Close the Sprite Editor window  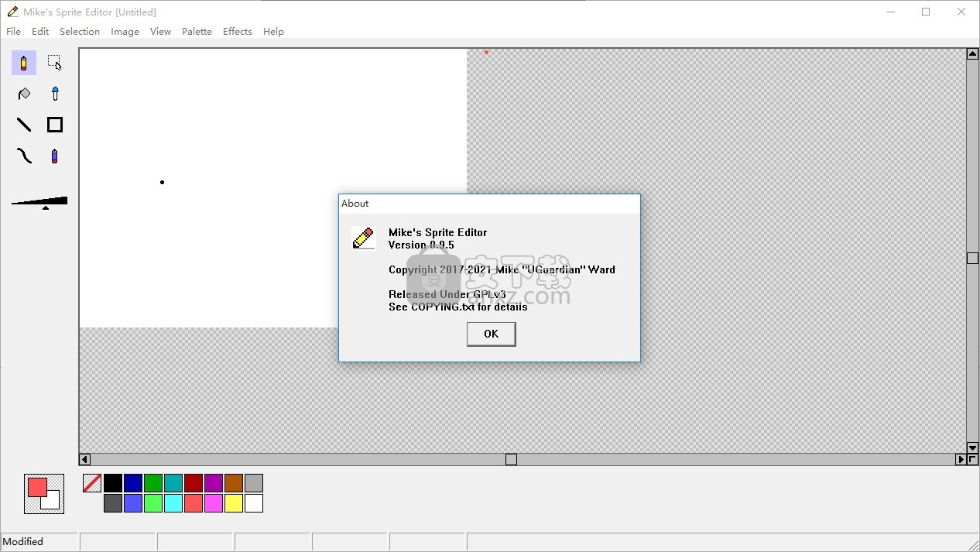pyautogui.click(x=961, y=12)
